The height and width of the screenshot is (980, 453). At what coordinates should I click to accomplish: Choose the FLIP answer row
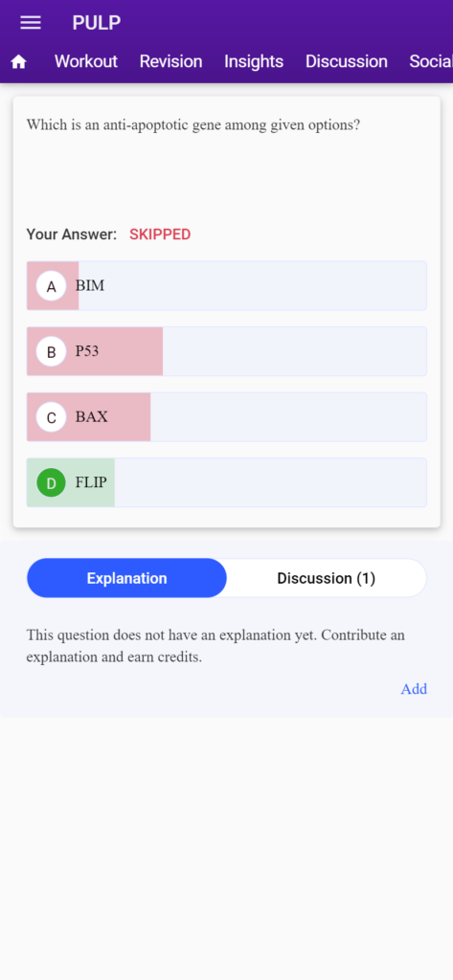(x=226, y=482)
